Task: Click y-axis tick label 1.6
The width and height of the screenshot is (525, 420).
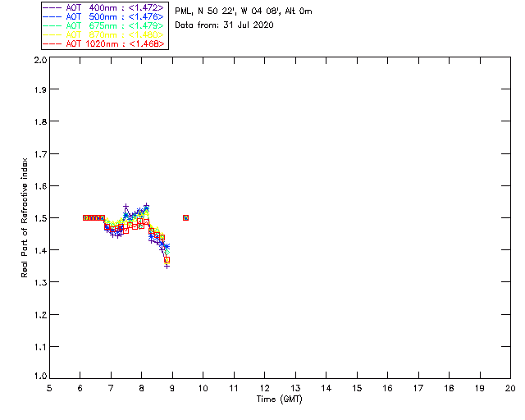Action: (40, 186)
